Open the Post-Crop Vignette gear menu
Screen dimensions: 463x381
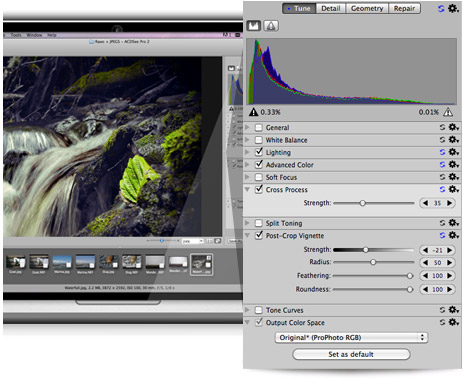[454, 235]
